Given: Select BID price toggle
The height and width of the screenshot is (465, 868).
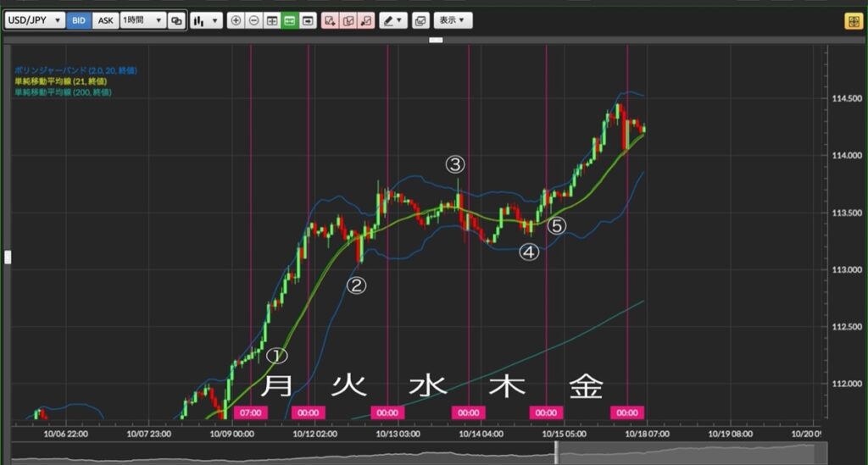Looking at the screenshot, I should click(79, 20).
